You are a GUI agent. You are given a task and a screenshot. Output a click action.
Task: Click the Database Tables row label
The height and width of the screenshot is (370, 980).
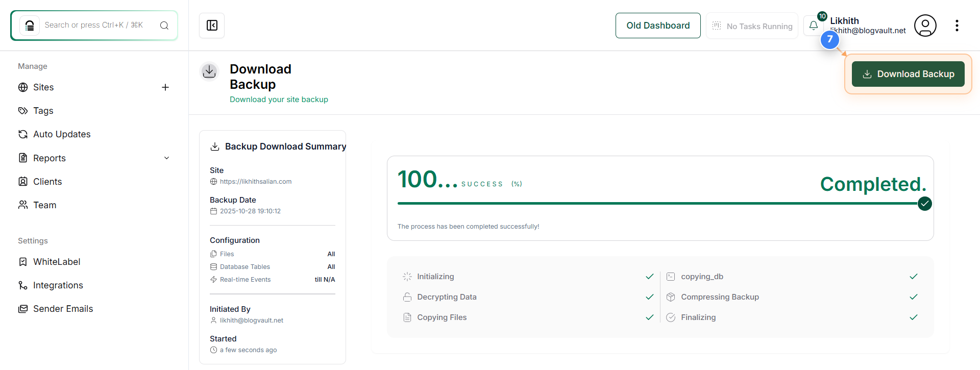tap(245, 267)
